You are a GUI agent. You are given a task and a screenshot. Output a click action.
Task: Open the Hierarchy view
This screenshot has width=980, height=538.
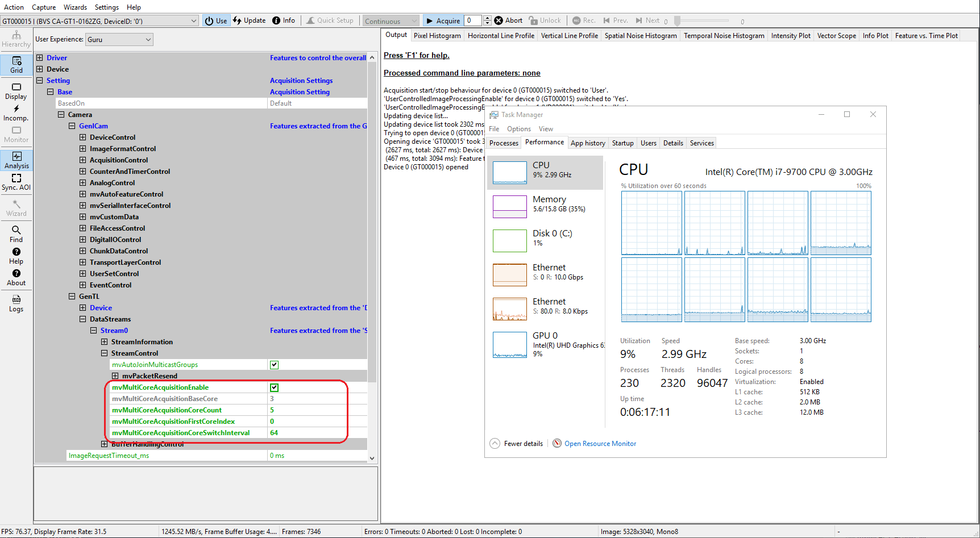click(x=16, y=39)
